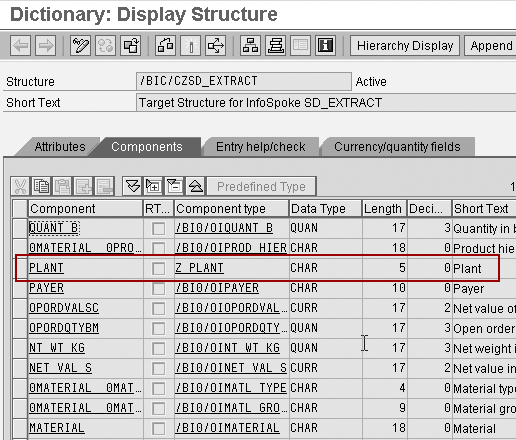This screenshot has height=440, width=516.
Task: Click the Expand all include icon
Action: [x=132, y=186]
